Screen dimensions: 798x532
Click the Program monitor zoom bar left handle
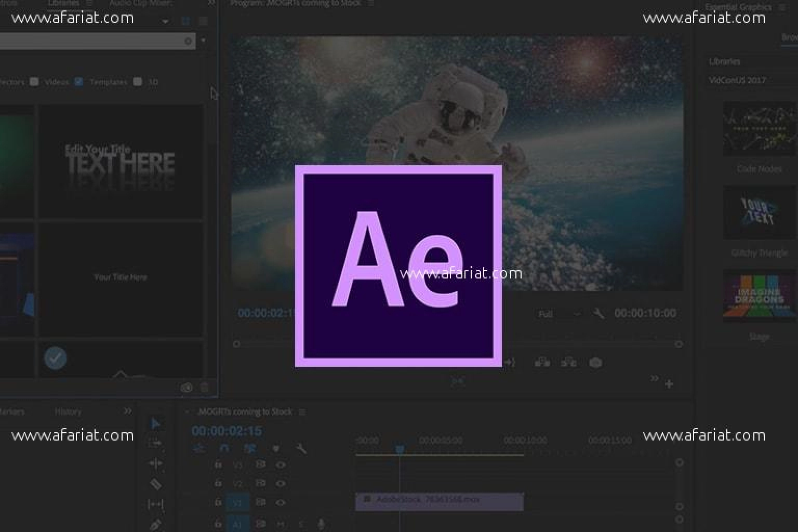tap(236, 344)
